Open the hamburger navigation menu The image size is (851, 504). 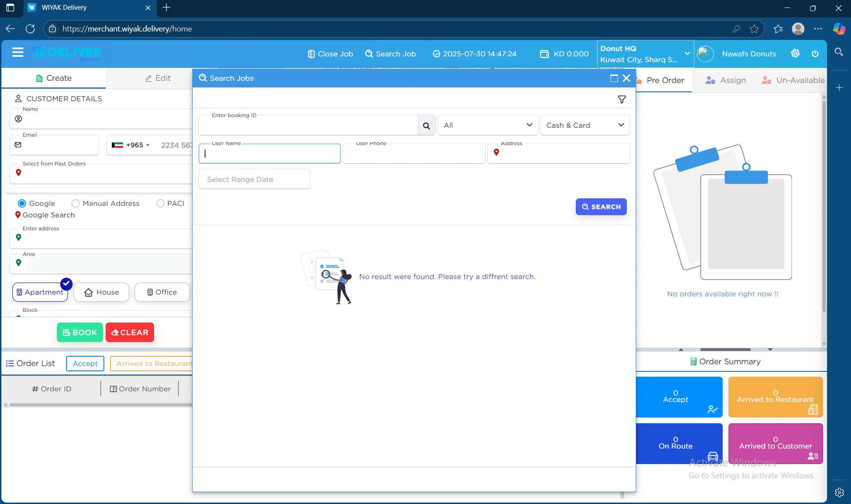(x=18, y=53)
